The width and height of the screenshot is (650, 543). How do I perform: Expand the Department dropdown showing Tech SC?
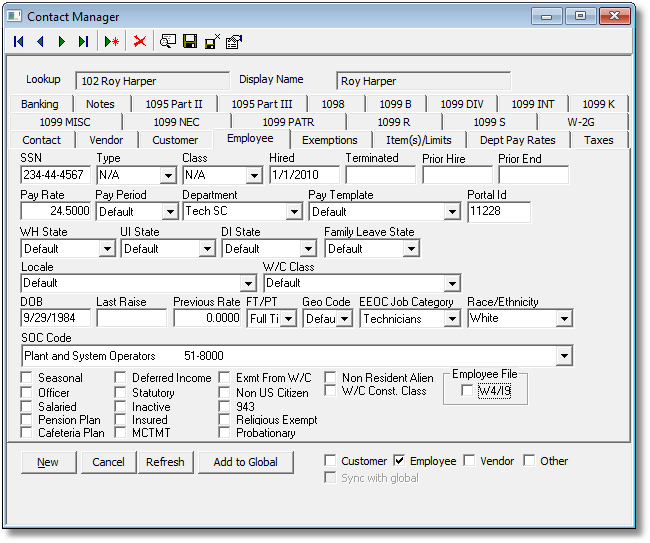[294, 212]
